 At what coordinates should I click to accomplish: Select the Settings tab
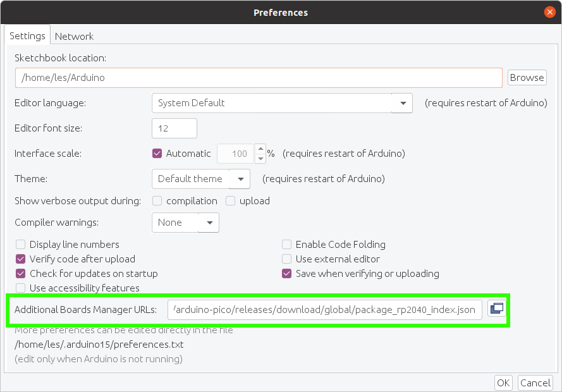pos(27,36)
